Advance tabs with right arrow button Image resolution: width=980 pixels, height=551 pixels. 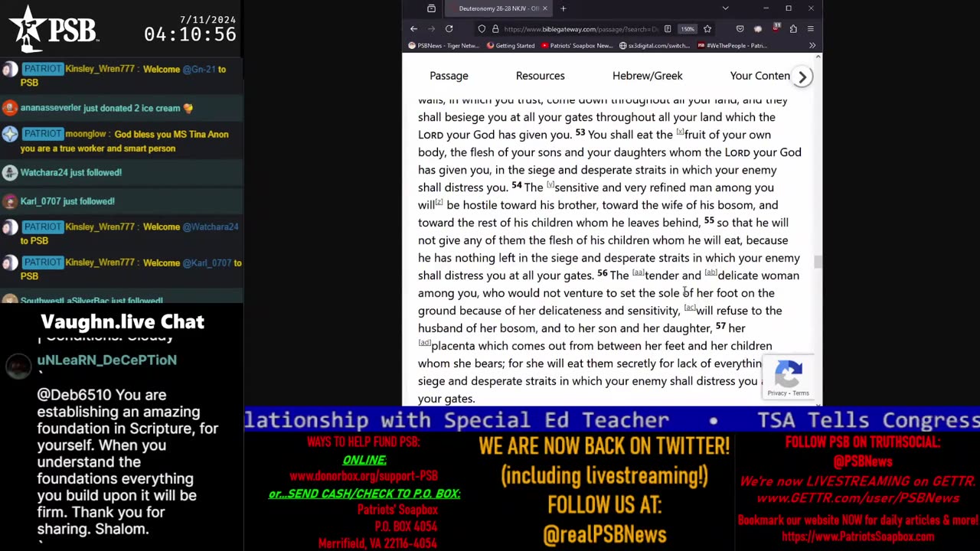[x=802, y=77]
